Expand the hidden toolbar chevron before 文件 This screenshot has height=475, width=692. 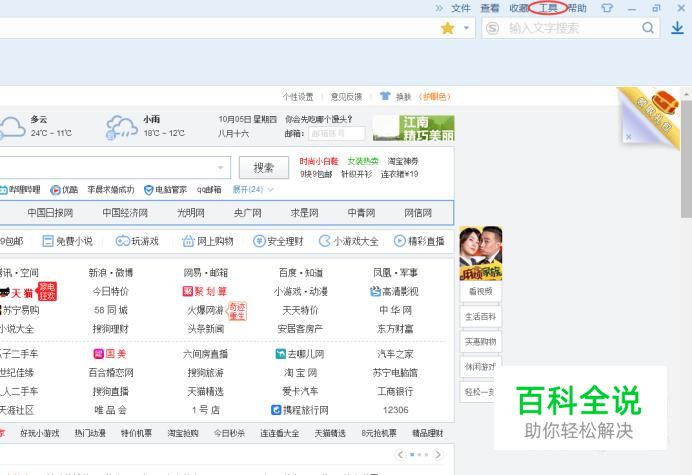(439, 8)
